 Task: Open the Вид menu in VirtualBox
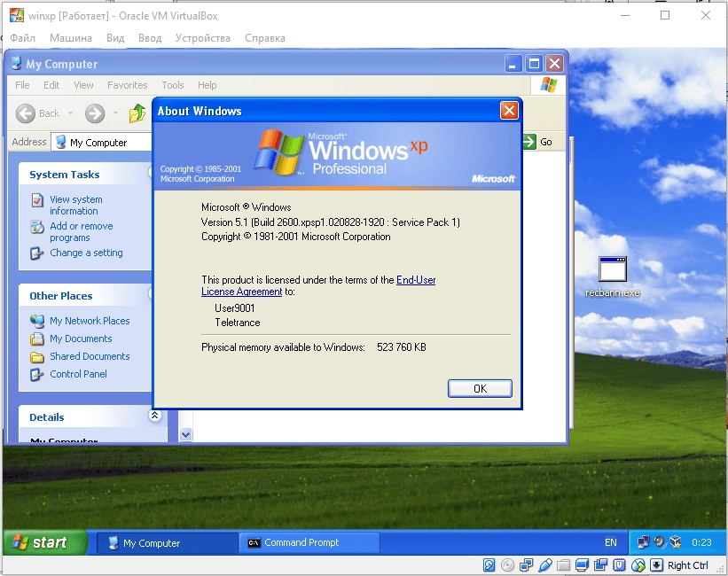[x=115, y=38]
